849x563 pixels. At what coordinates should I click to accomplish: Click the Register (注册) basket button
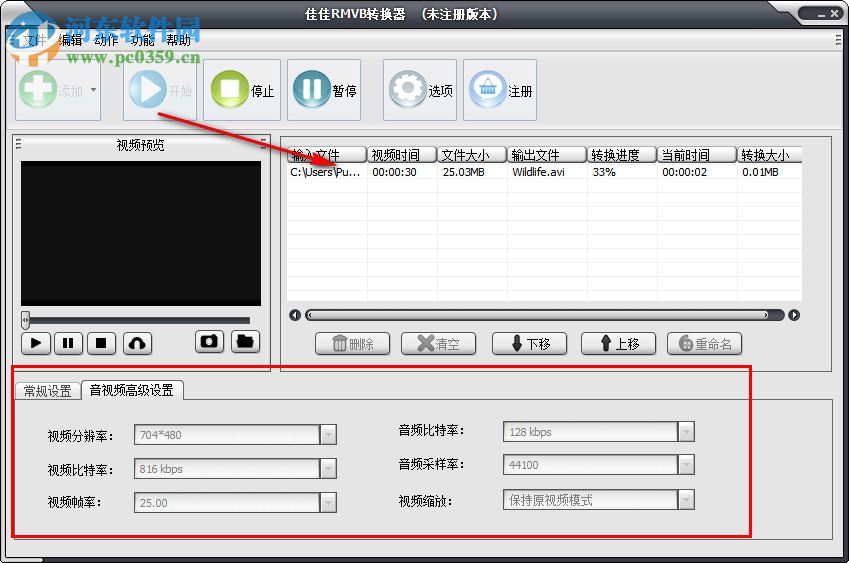500,90
